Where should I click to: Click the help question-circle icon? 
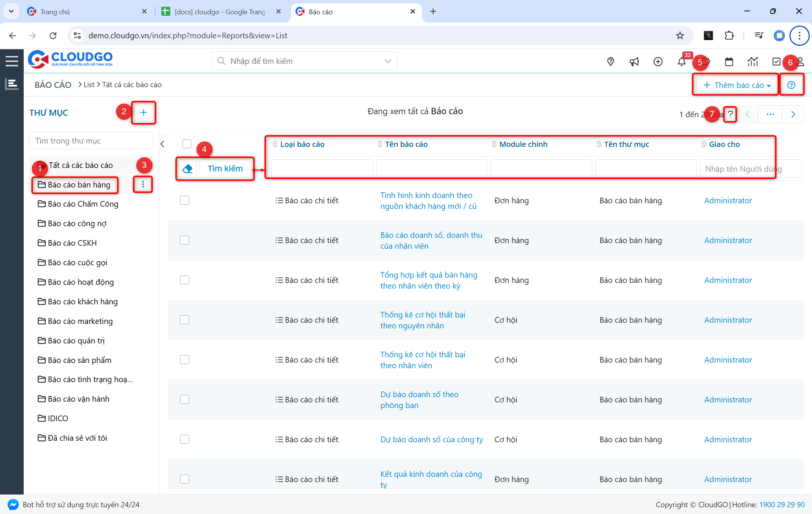791,85
